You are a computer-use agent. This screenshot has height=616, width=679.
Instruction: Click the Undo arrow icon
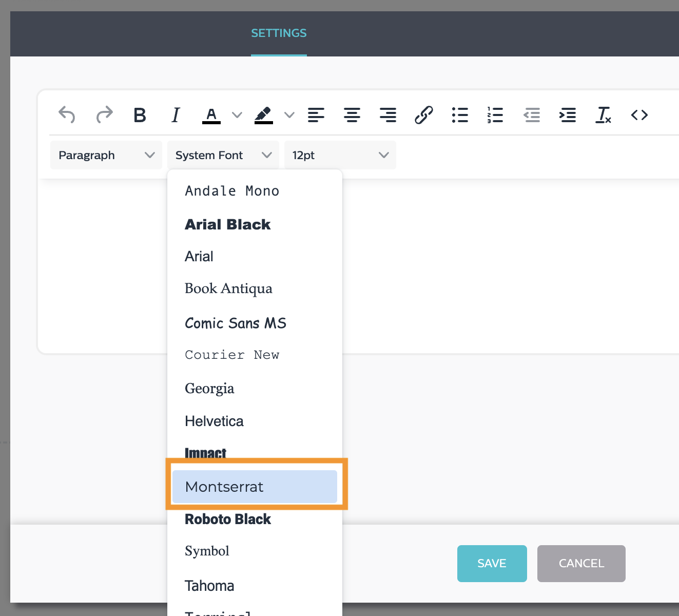67,114
